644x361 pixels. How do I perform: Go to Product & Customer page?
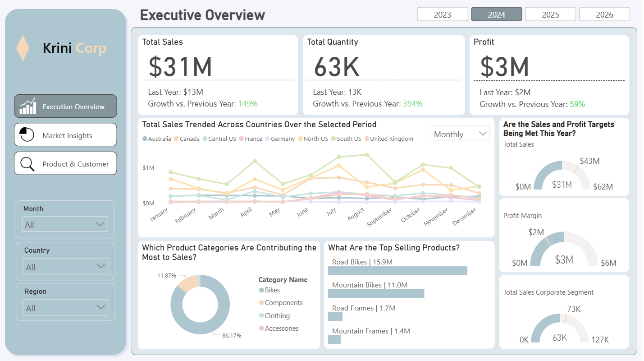click(65, 163)
